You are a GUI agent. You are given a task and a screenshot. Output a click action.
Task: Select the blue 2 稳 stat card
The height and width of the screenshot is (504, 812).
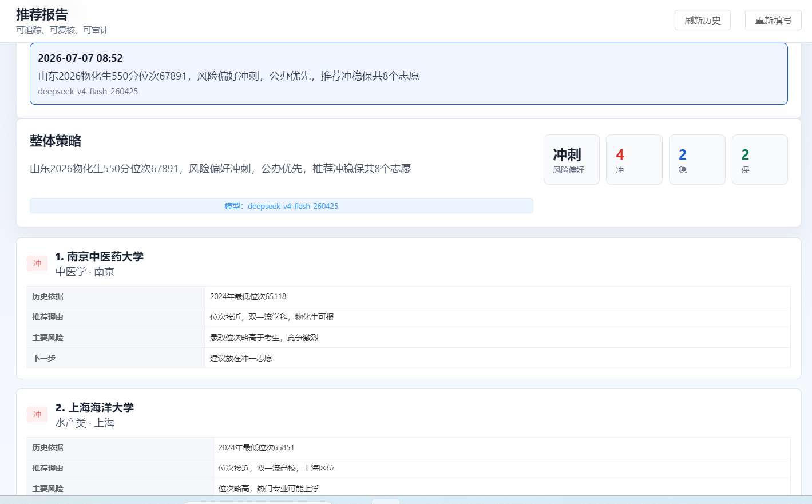tap(697, 160)
